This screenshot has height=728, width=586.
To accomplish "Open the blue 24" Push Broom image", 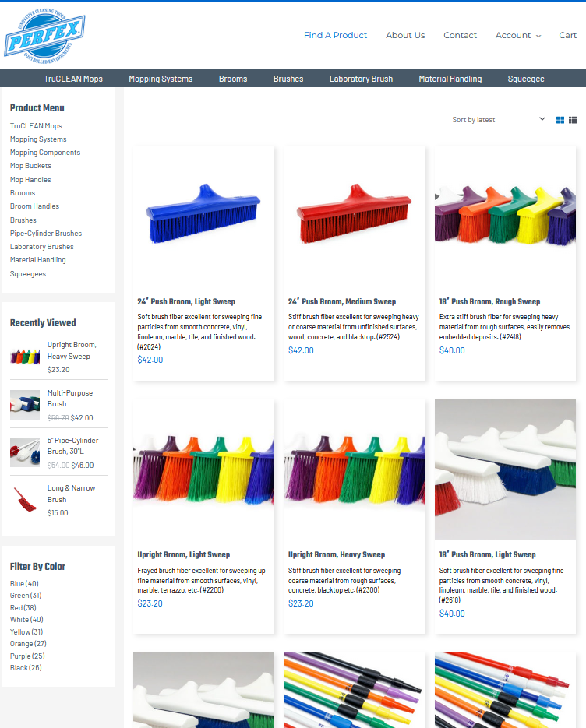I will 203,216.
